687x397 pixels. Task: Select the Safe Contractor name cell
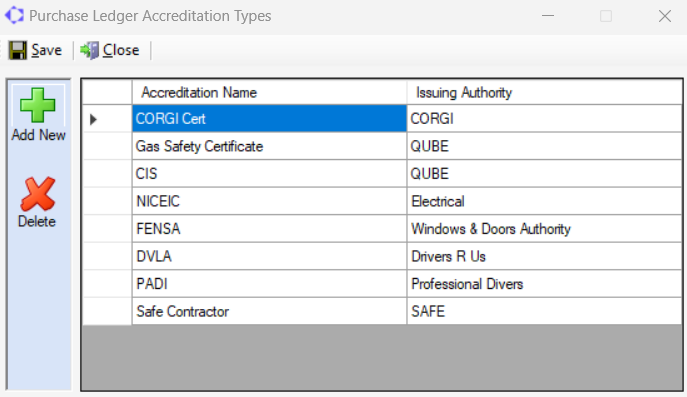coord(269,312)
